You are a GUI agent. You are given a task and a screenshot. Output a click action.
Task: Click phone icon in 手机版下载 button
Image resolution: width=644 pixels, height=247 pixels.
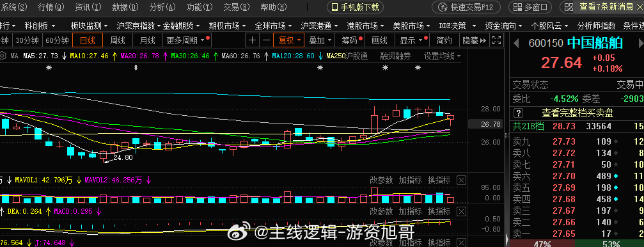click(334, 7)
